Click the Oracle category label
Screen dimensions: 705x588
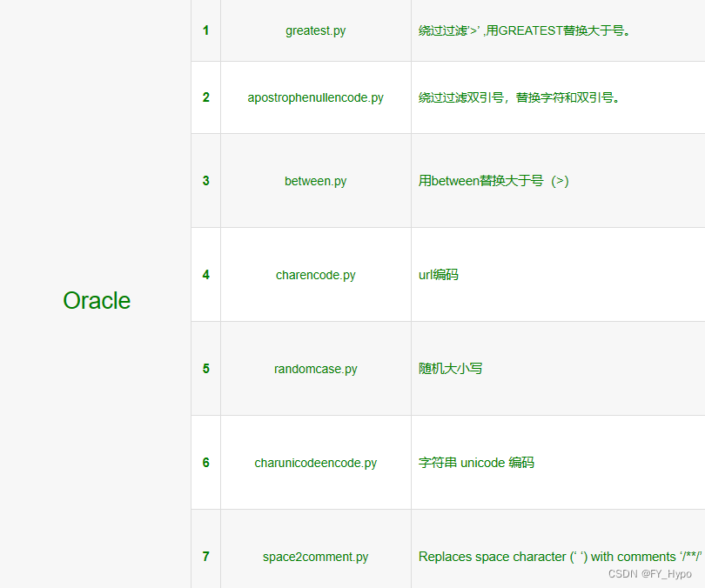[97, 300]
